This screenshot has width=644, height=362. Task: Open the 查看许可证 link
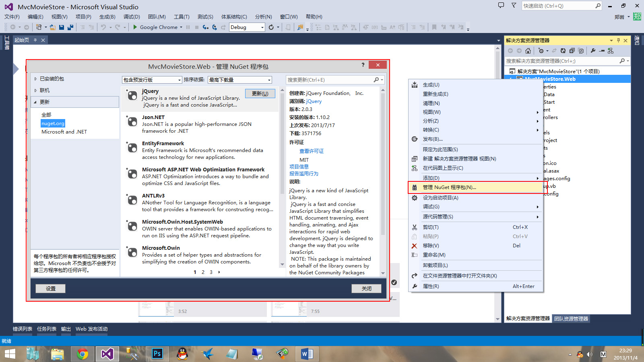click(x=312, y=151)
